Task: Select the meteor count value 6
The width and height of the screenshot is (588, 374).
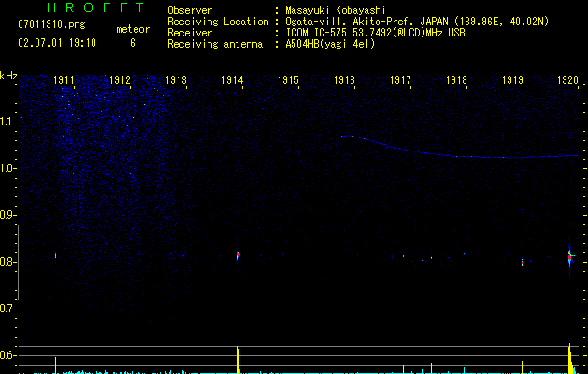Action: (x=133, y=43)
